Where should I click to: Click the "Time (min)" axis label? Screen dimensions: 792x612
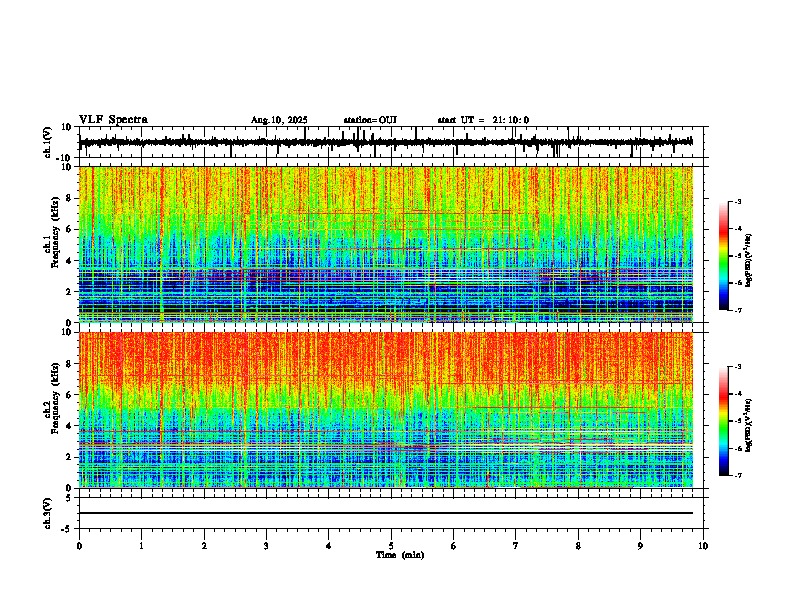pos(400,555)
